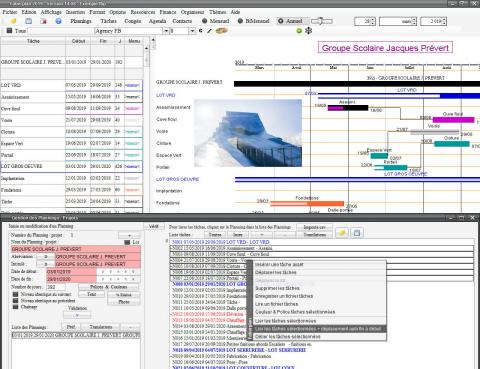Toggle the Chômage checkbox
This screenshot has width=480, height=369.
(15, 306)
